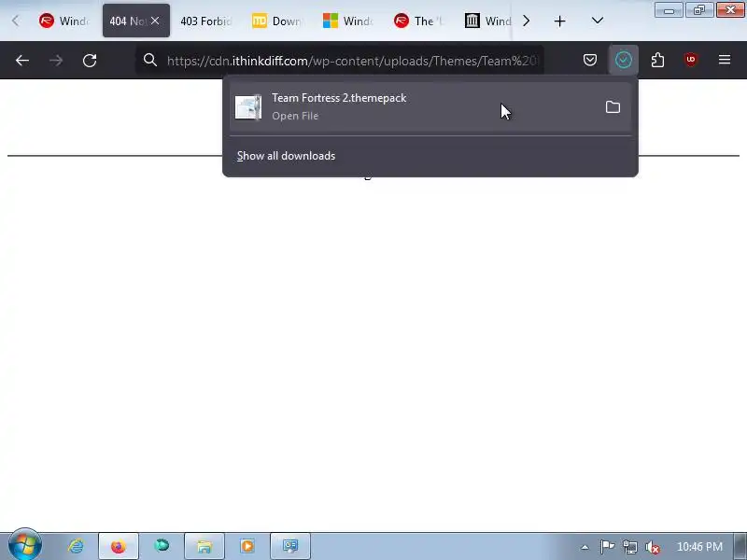Image resolution: width=747 pixels, height=560 pixels.
Task: Click the search magnifier in address bar
Action: click(150, 60)
